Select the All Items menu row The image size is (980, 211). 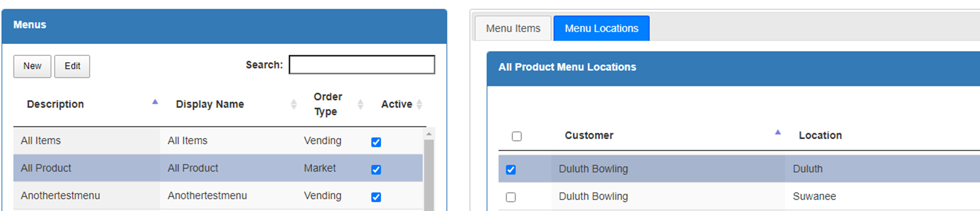tap(218, 141)
